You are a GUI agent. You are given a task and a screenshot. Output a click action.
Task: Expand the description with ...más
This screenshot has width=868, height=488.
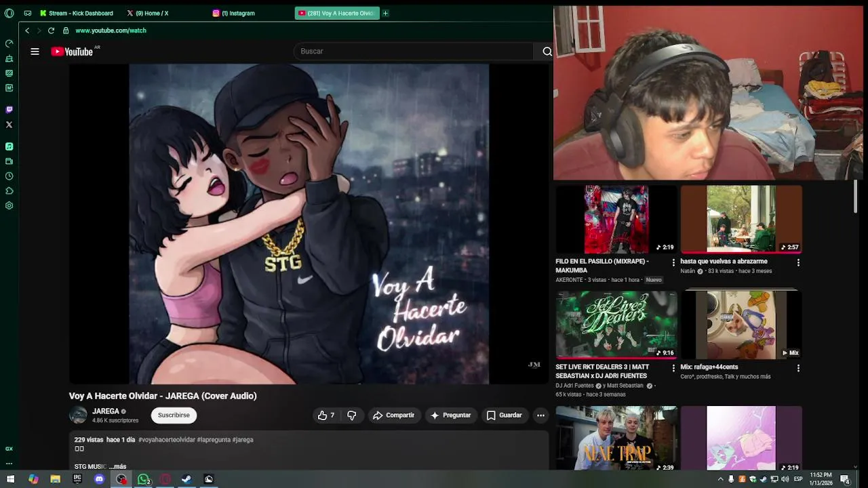click(x=117, y=466)
